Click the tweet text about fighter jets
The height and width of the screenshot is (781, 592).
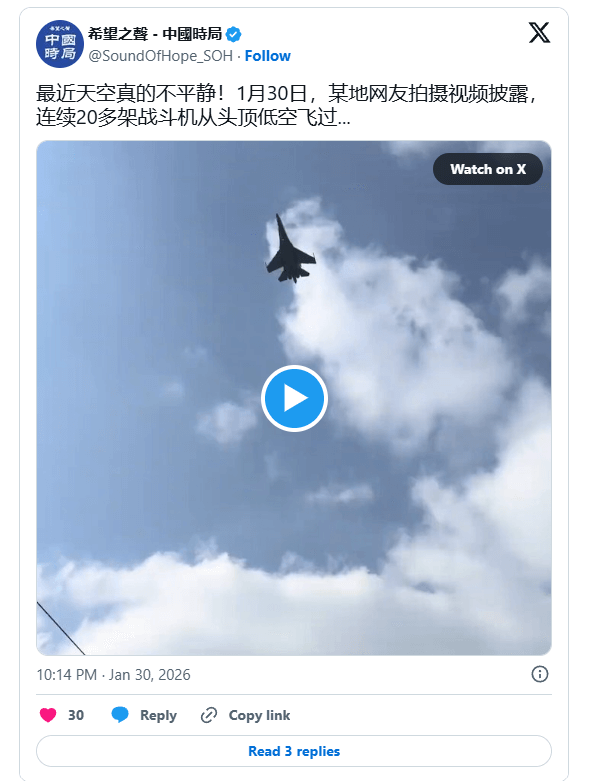click(x=287, y=106)
